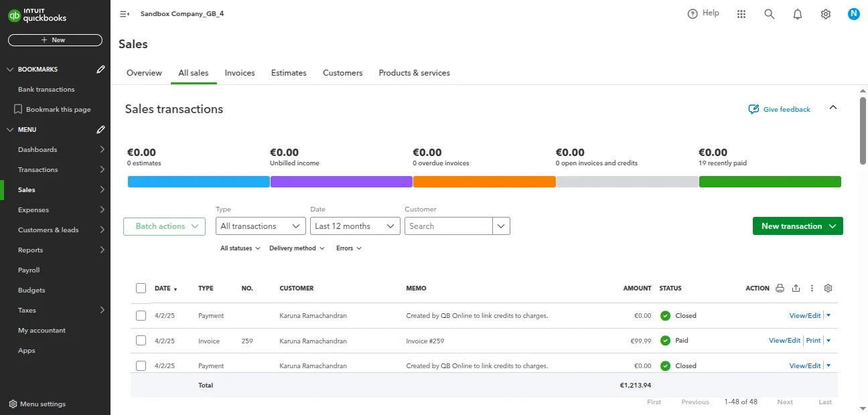Switch to the Invoices tab
Image resolution: width=868 pixels, height=415 pixels.
pyautogui.click(x=240, y=73)
